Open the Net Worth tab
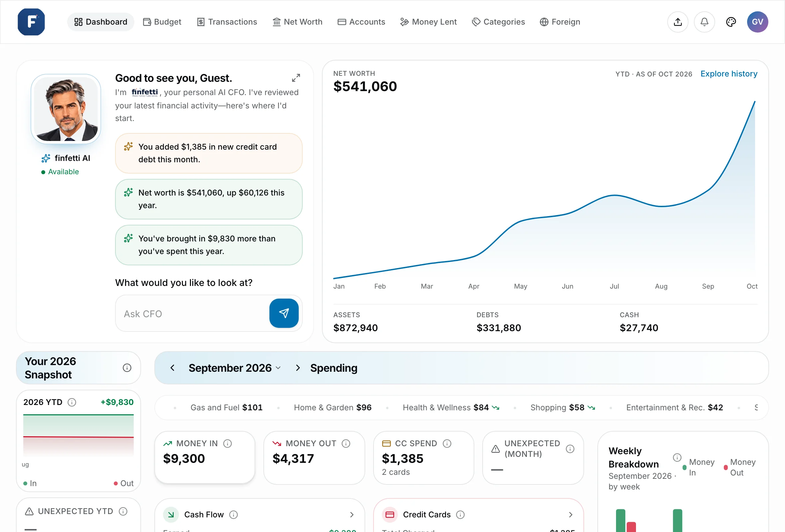The image size is (785, 532). [x=297, y=22]
